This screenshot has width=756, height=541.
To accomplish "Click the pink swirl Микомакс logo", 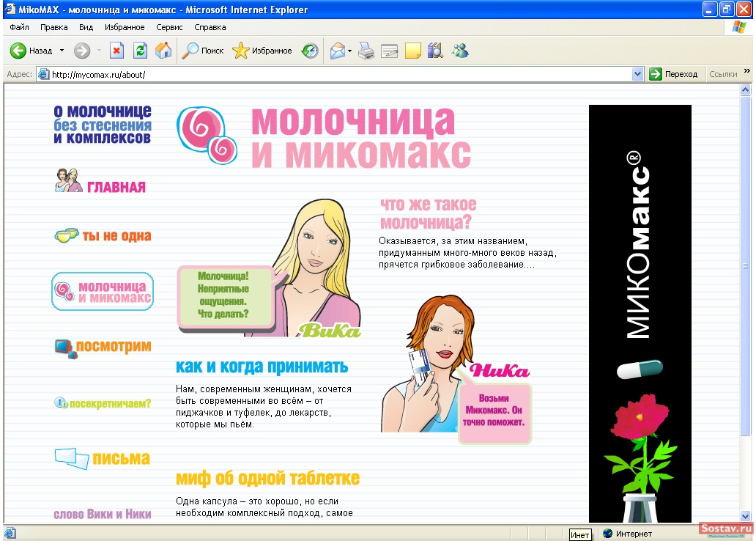I will pyautogui.click(x=207, y=135).
